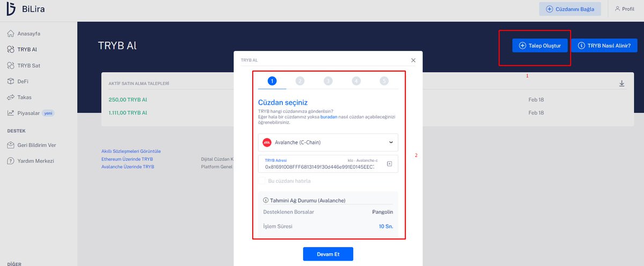
Task: Clear the wallet address field icon
Action: pyautogui.click(x=390, y=163)
